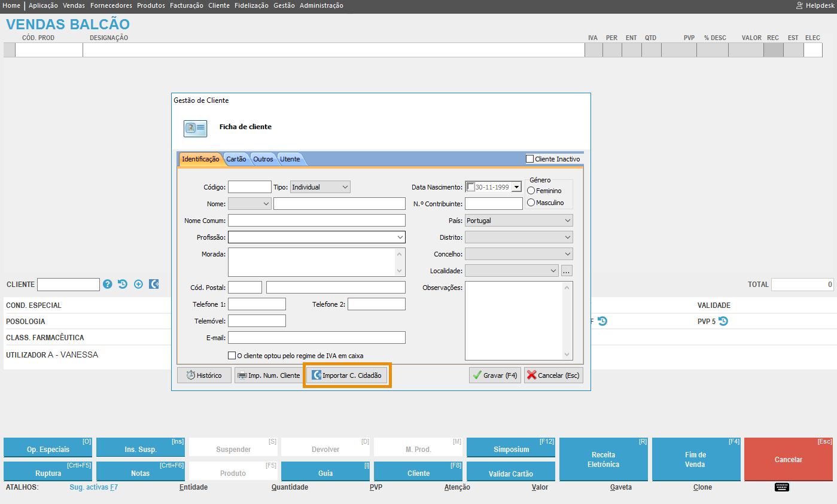837x504 pixels.
Task: Click Imp. Num. Cliente printer button
Action: [x=268, y=375]
